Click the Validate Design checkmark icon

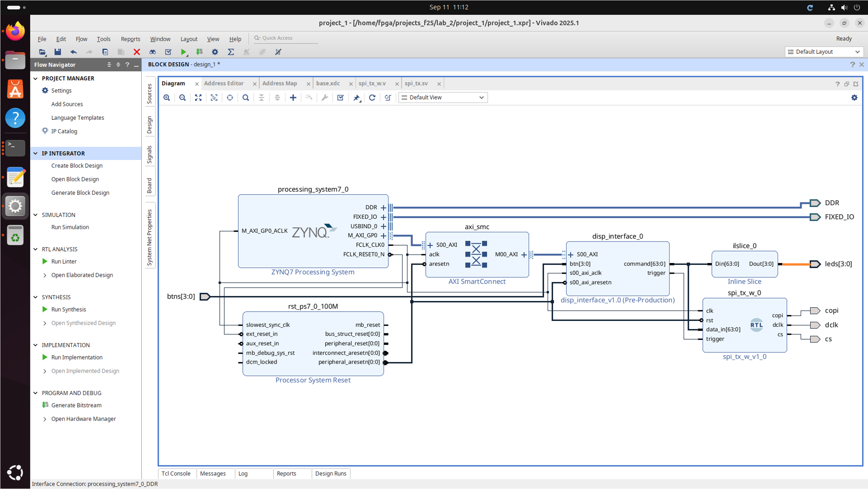pyautogui.click(x=340, y=97)
